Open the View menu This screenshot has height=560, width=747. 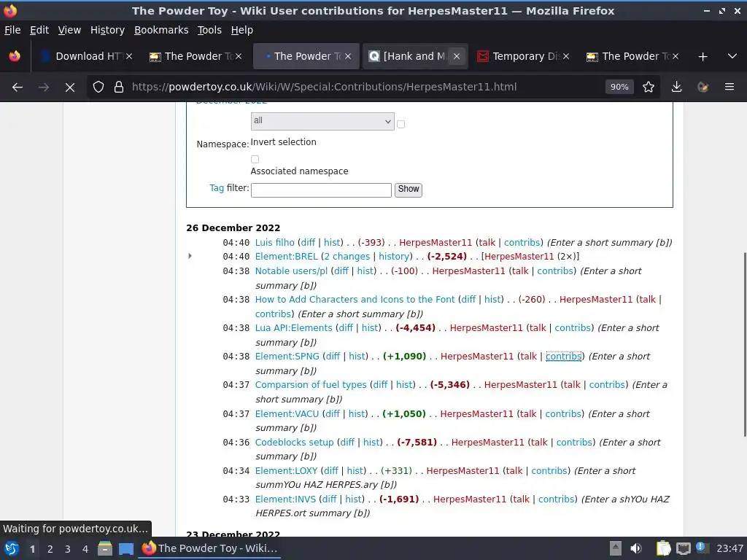[x=69, y=30]
